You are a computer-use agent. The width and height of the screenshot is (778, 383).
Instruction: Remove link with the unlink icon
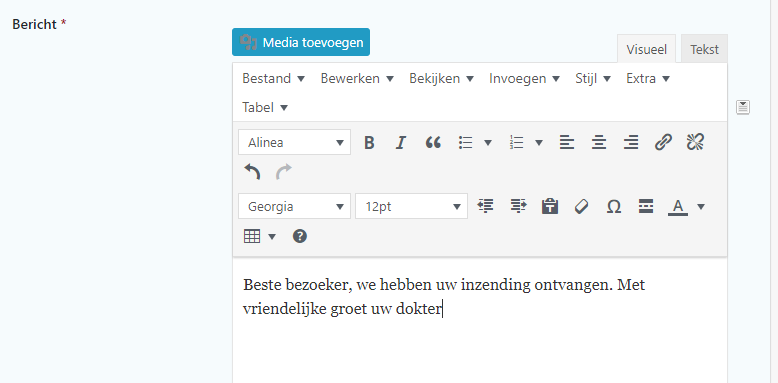click(695, 143)
